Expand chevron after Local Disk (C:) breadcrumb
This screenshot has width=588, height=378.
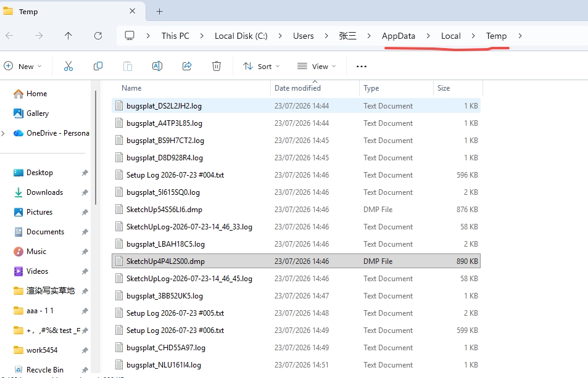tap(280, 36)
